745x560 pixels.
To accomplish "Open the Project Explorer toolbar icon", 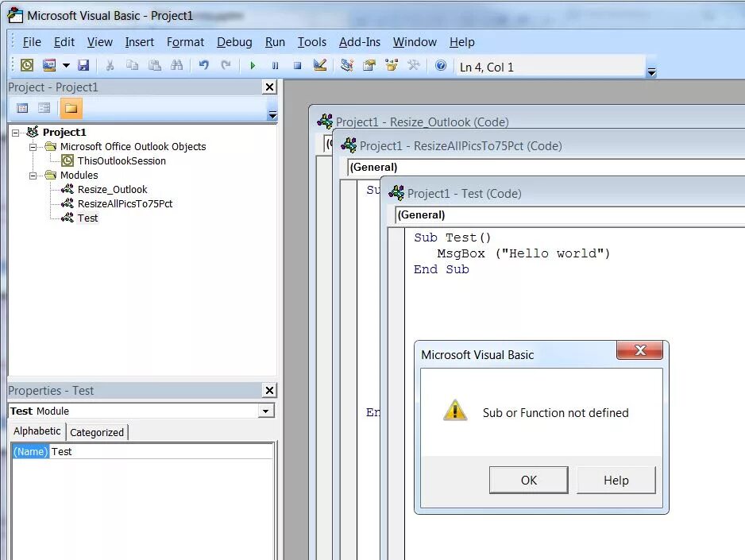I will [x=347, y=65].
